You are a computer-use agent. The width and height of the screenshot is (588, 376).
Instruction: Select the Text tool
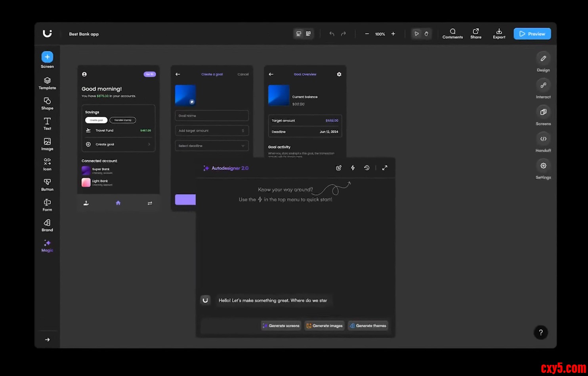(47, 123)
